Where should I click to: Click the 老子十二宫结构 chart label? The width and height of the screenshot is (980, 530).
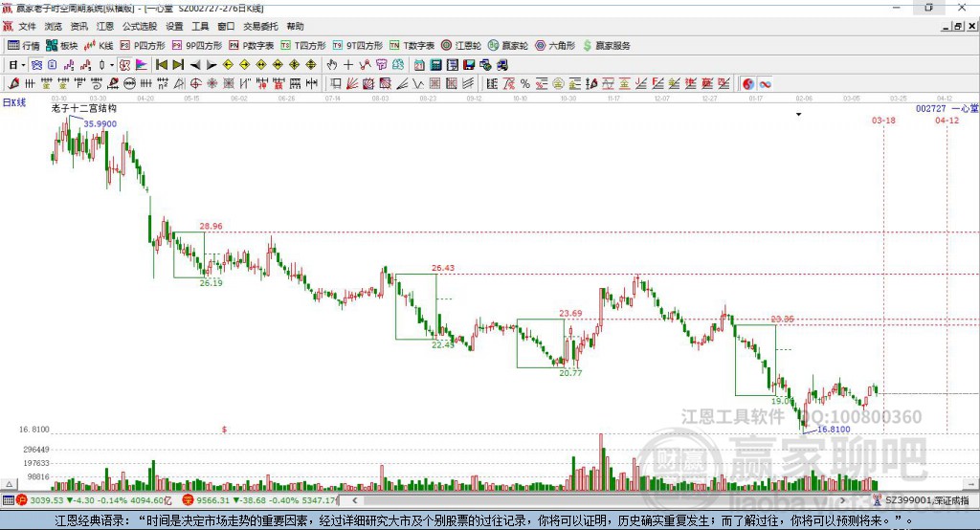coord(84,108)
